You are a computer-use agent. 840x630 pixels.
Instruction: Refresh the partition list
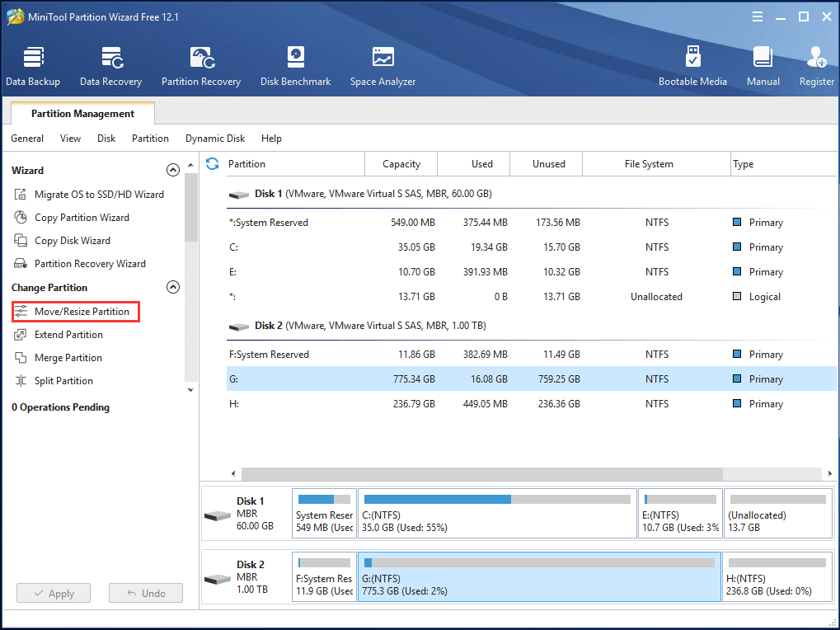(213, 164)
